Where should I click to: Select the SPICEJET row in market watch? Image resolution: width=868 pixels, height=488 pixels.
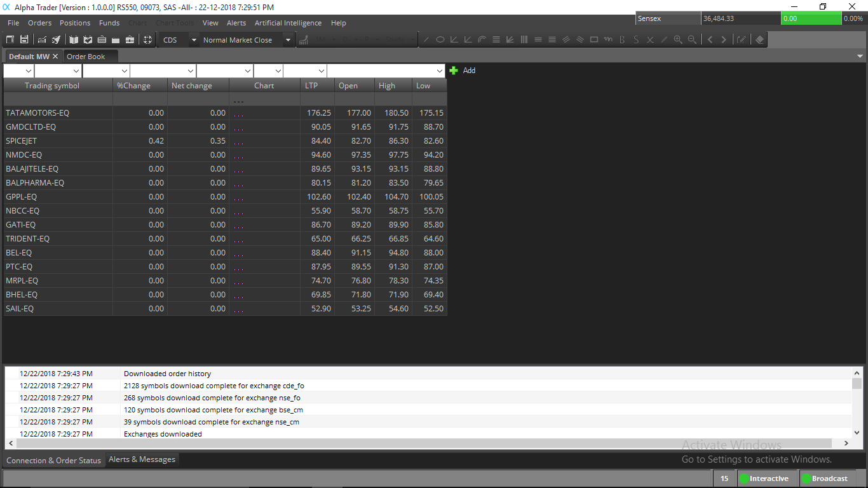(58, 141)
